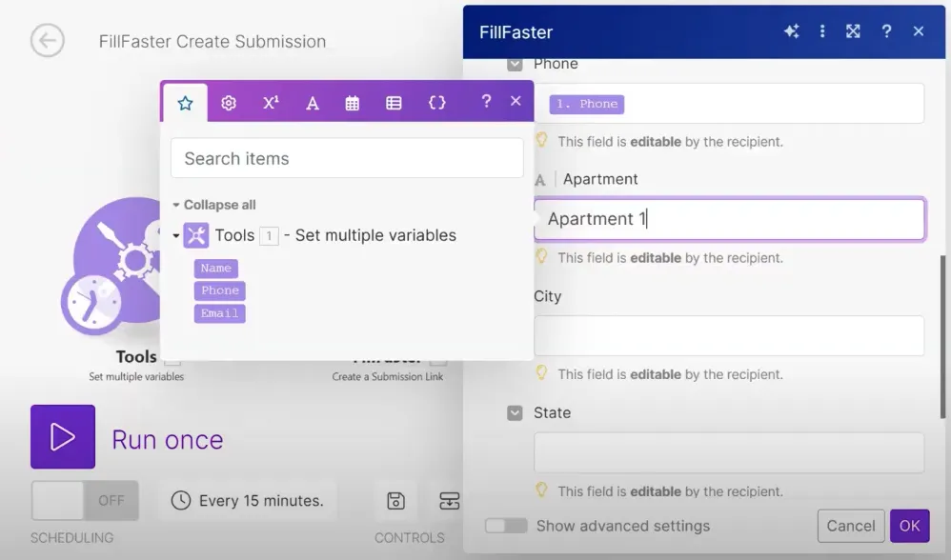
Task: Insert the Phone variable pill
Action: pos(219,290)
